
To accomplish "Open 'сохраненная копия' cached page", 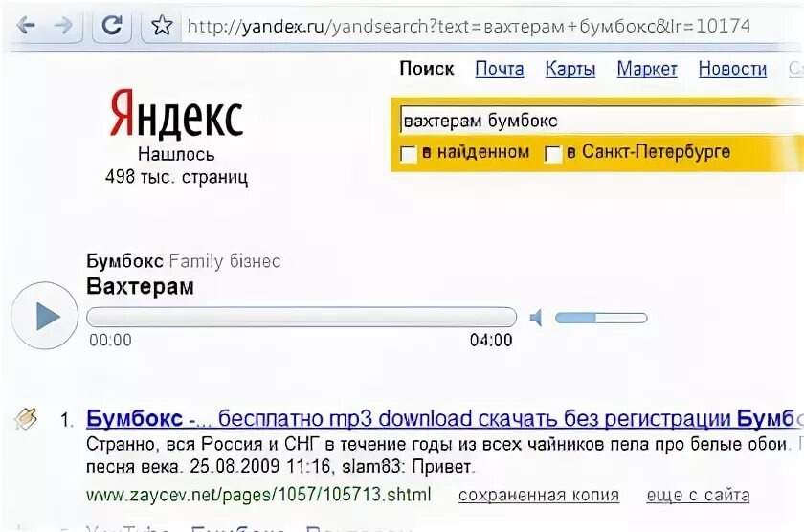I will coord(538,495).
